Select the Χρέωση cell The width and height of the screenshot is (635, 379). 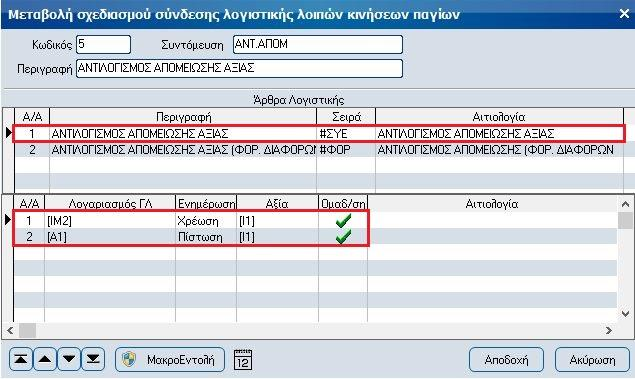pyautogui.click(x=206, y=221)
